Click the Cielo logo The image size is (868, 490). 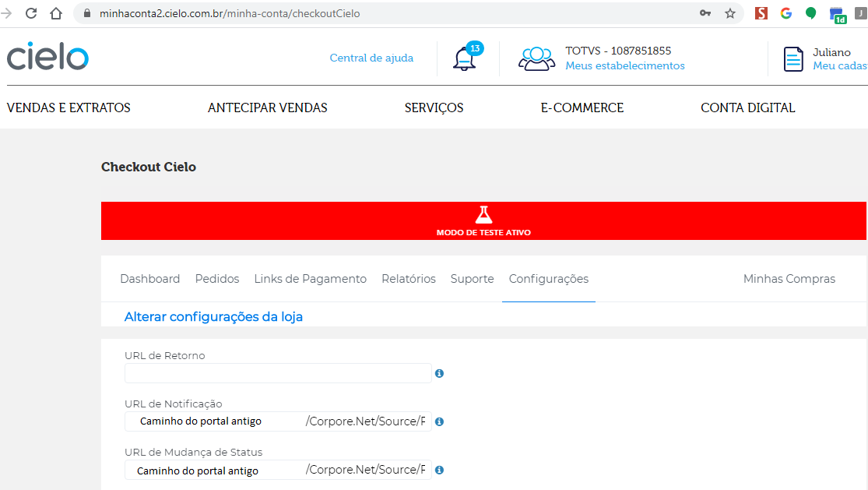[x=47, y=56]
